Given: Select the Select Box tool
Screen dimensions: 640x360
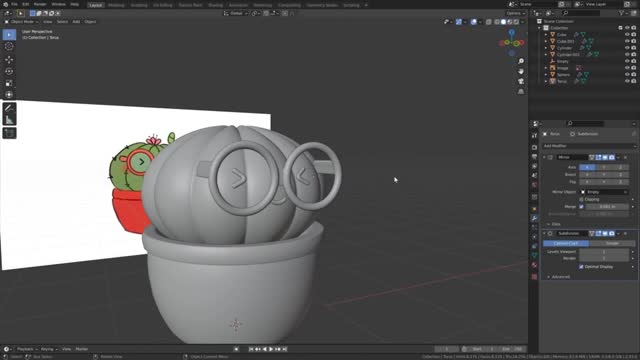Looking at the screenshot, I should point(9,35).
